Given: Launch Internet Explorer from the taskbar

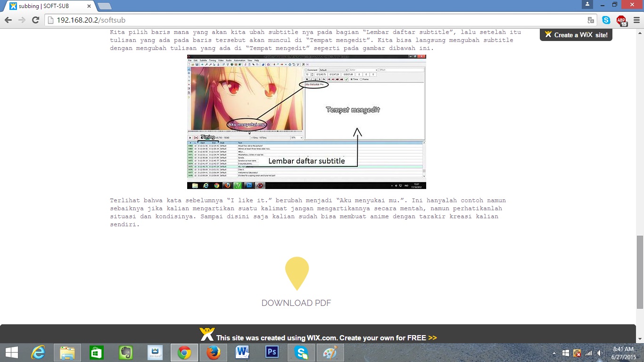Looking at the screenshot, I should (38, 353).
